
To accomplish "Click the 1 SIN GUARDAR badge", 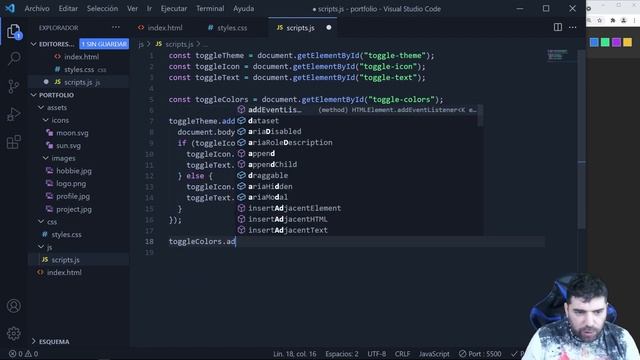I will [x=104, y=44].
